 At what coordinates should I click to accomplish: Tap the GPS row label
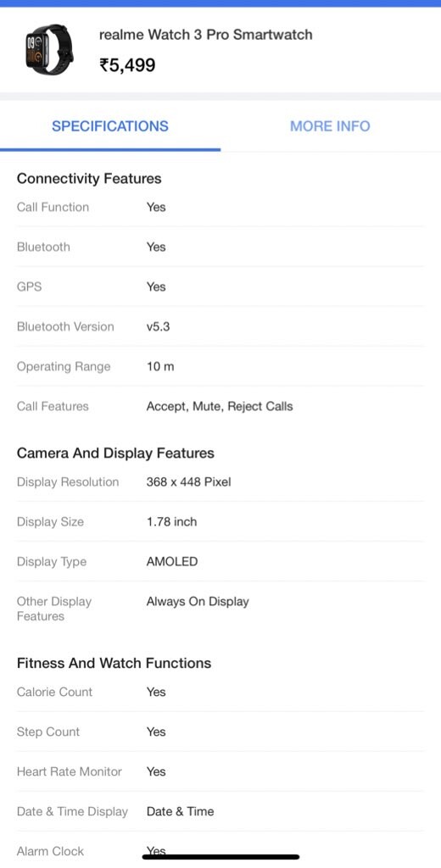[30, 287]
